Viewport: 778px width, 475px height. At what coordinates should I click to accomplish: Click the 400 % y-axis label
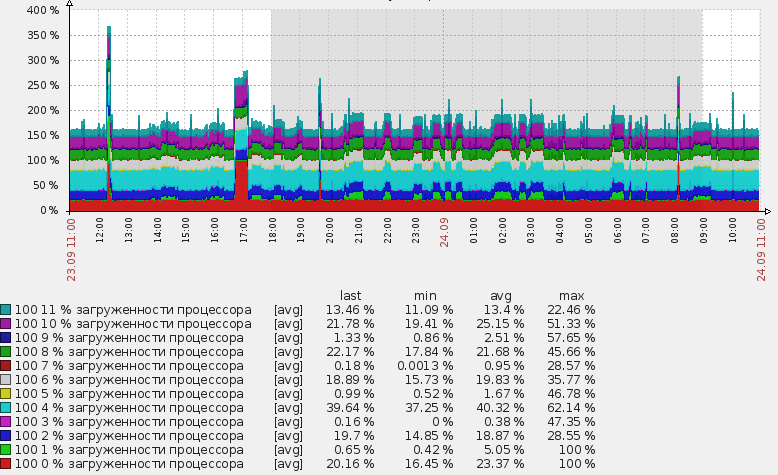(x=43, y=10)
